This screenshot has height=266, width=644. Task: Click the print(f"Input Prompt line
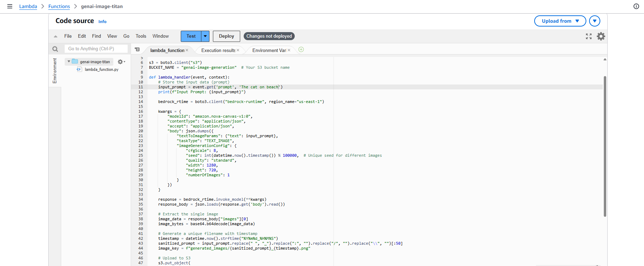(x=202, y=92)
